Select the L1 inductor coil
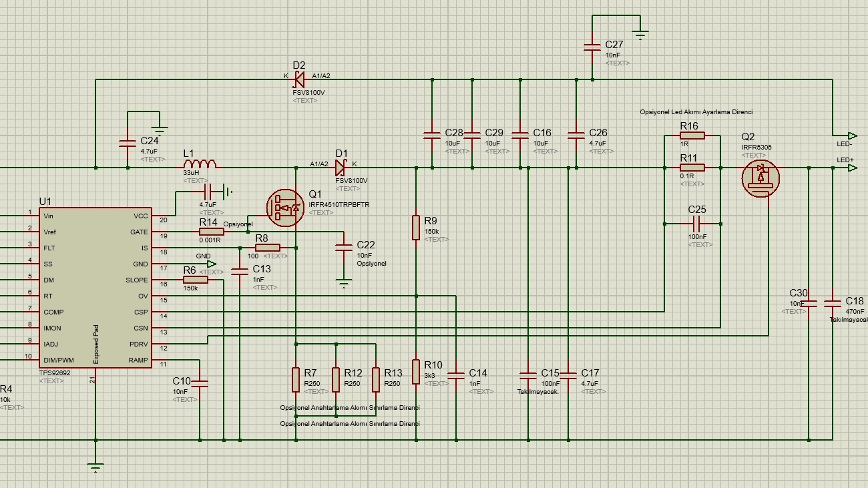 coord(200,164)
